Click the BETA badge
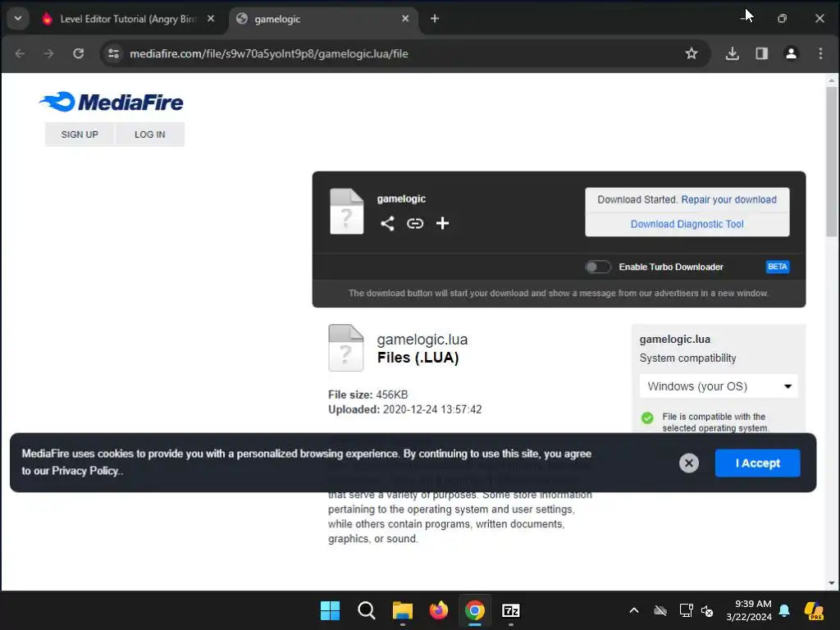This screenshot has height=630, width=840. click(x=778, y=267)
